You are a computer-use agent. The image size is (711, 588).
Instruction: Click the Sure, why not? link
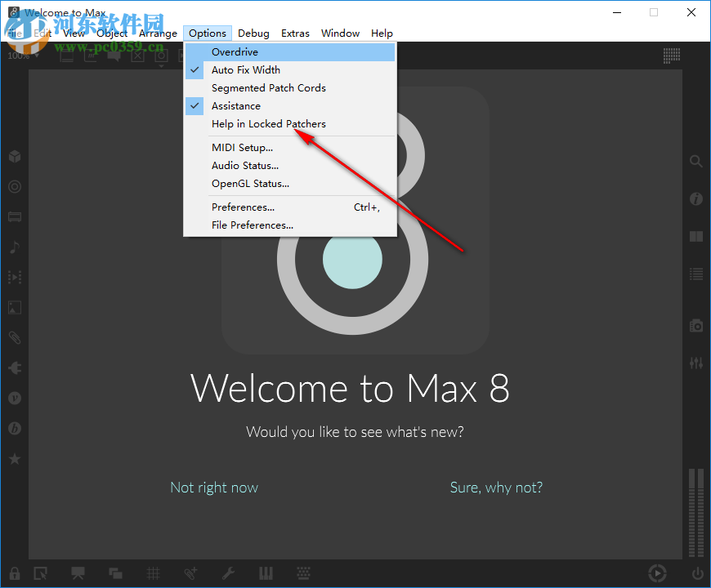(x=496, y=487)
